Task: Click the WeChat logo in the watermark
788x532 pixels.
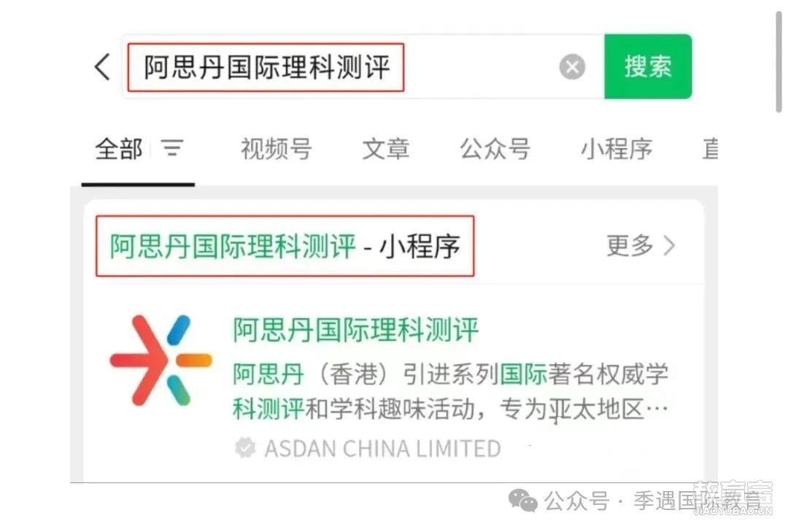Action: (522, 500)
